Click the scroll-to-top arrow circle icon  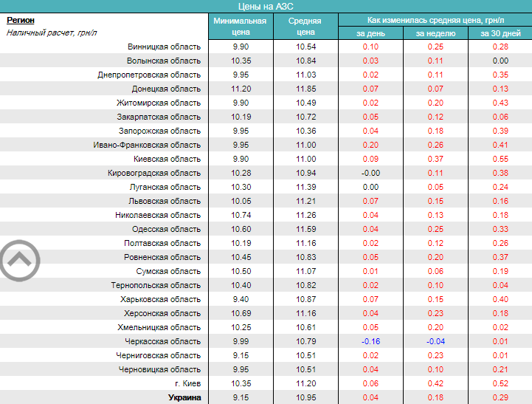point(20,259)
